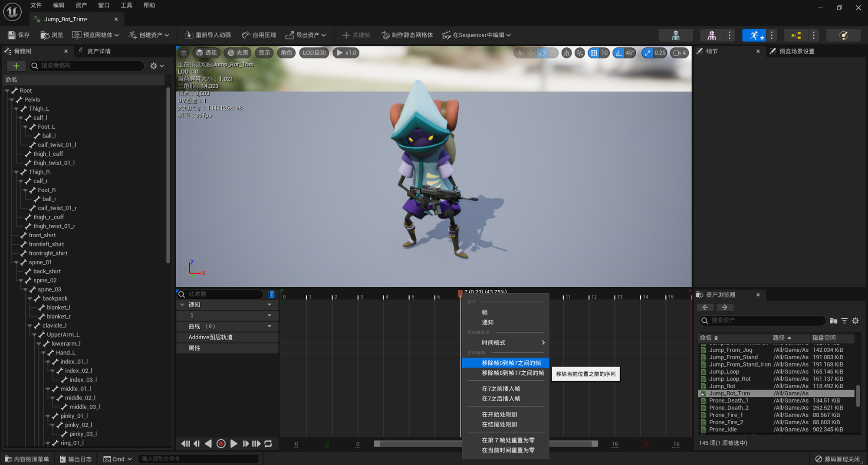Screen dimensions: 868x465
Task: Choose remove frames 0 to 7
Action: point(506,363)
